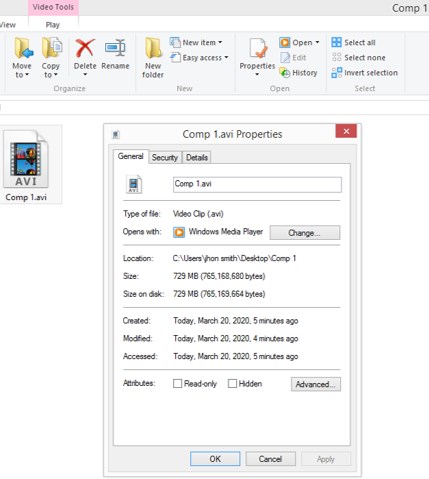
Task: Expand the Properties dropdown arrow in ribbon
Action: coord(257,74)
